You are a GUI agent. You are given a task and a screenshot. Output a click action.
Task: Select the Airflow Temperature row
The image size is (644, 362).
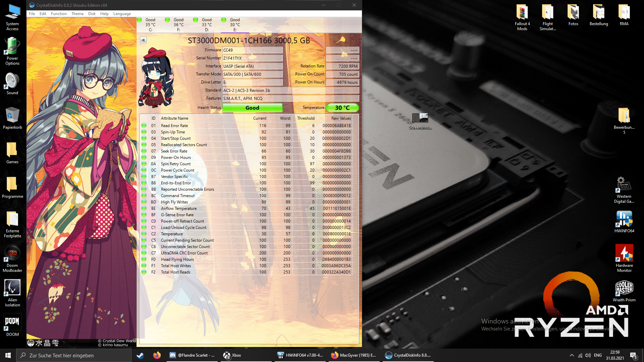pos(247,208)
